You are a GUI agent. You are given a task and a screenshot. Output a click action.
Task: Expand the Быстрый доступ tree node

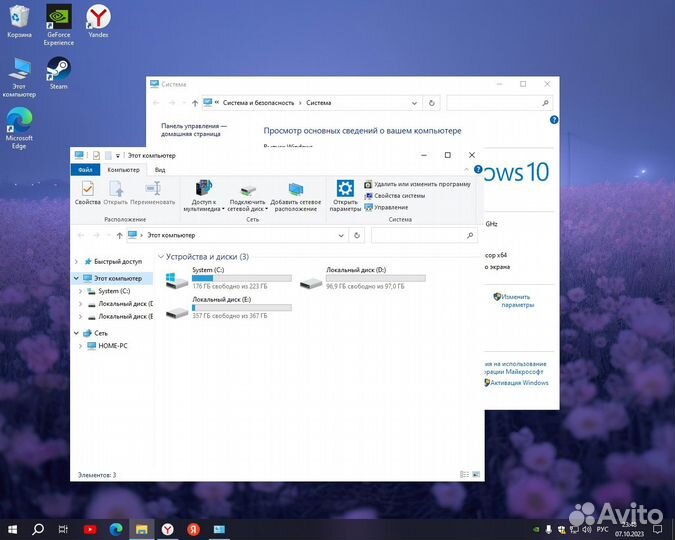coord(76,261)
